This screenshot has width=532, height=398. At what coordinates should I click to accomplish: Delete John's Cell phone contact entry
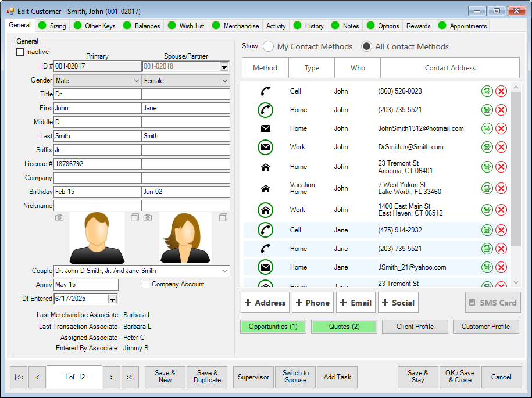(501, 91)
